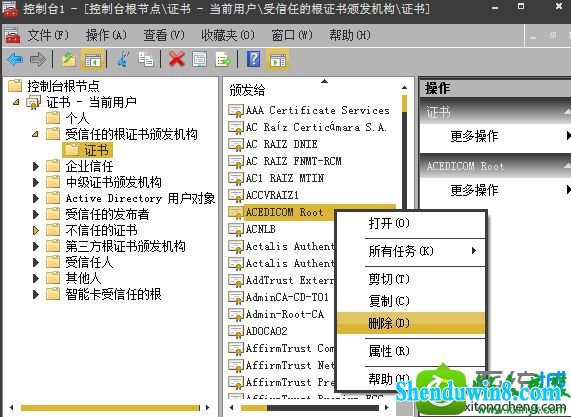Image resolution: width=571 pixels, height=417 pixels.
Task: Choose 属性(R) in the context menu
Action: 411,351
